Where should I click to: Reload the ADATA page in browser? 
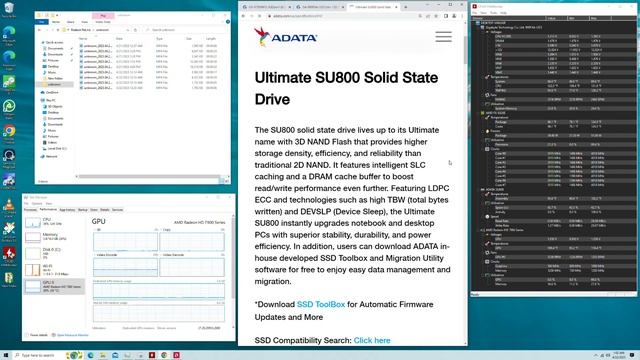click(x=260, y=16)
